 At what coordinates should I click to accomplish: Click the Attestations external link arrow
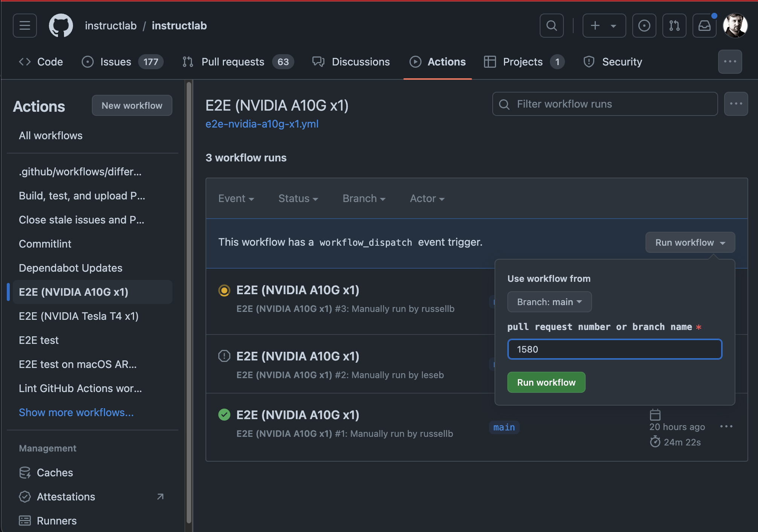point(160,497)
